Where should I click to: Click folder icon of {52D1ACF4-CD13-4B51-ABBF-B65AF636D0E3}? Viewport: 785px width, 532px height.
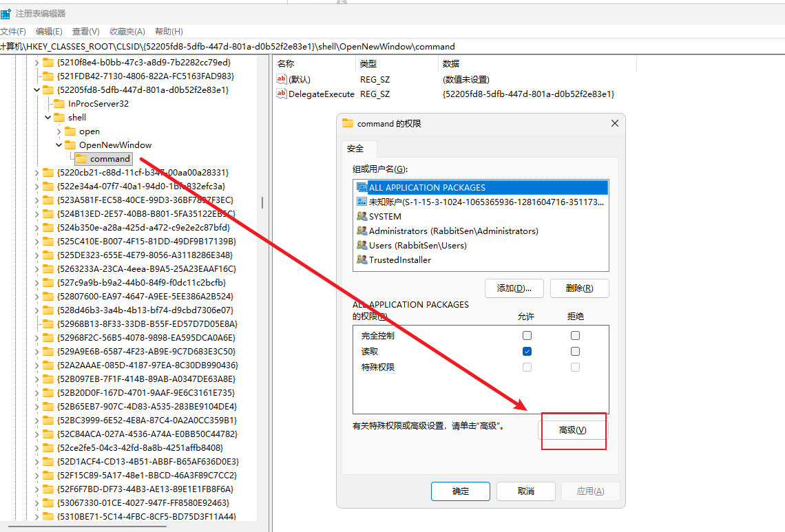pyautogui.click(x=48, y=461)
